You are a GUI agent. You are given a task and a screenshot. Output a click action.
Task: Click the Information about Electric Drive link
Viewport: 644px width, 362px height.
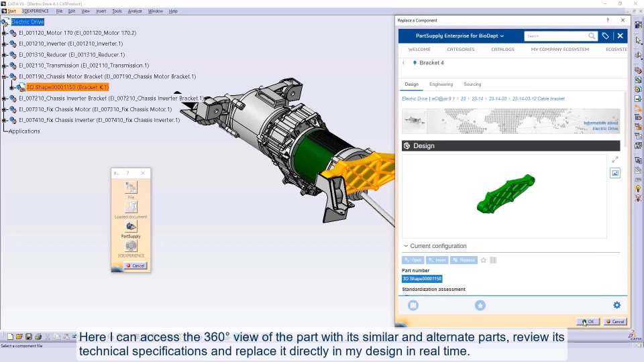point(601,125)
